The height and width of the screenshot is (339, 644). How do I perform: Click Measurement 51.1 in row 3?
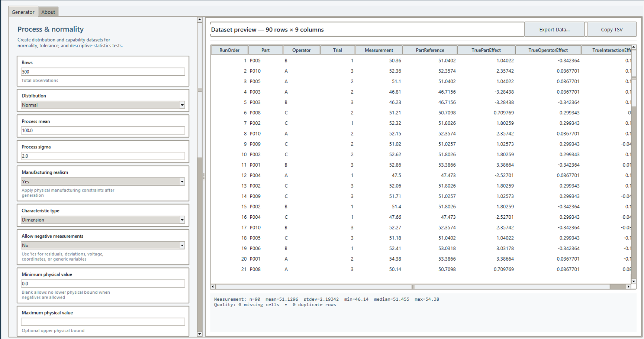(396, 81)
